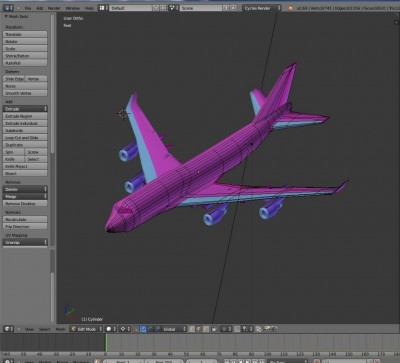Open the 3D viewport Mesh menu
This screenshot has width=400, height=363.
[x=60, y=329]
